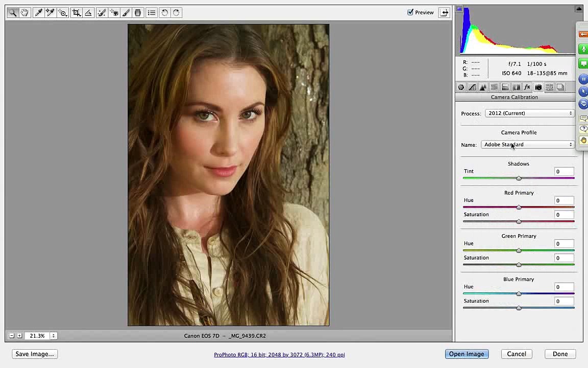Switch to the Basic panel tab
Screen dimensions: 588x368
pos(461,87)
